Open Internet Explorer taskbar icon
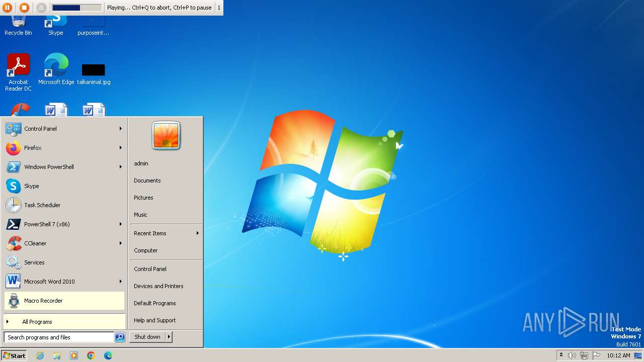644x362 pixels. (40, 355)
